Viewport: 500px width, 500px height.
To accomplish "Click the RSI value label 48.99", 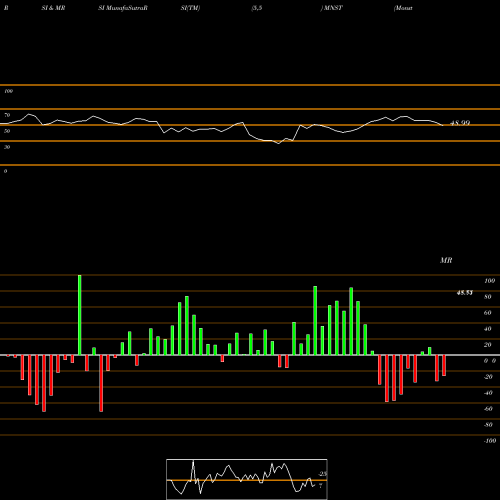I will pos(460,123).
